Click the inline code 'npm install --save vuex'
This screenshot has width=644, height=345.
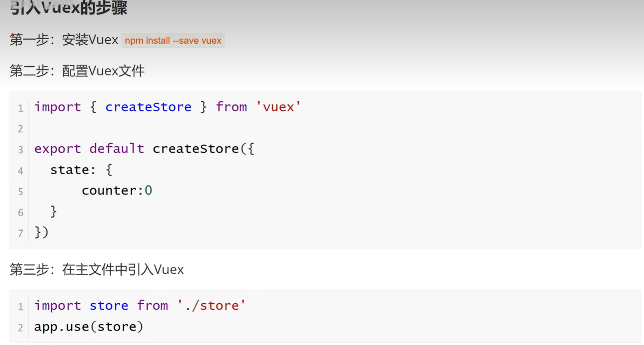point(173,40)
